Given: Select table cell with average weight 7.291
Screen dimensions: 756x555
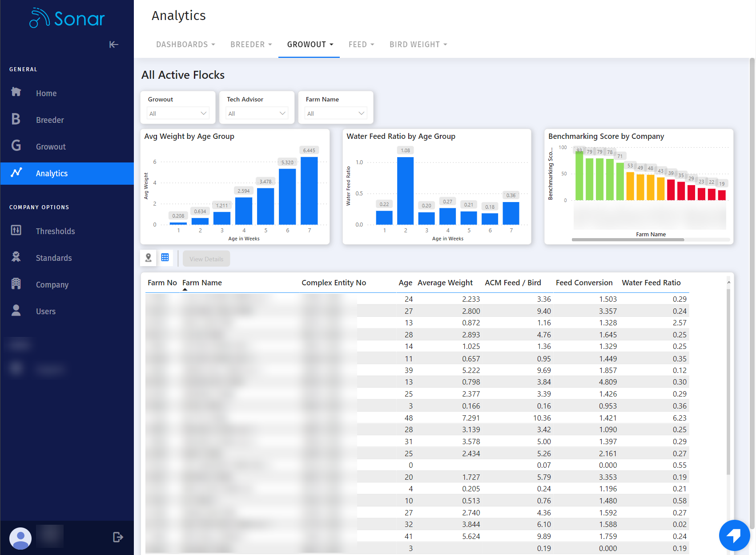Looking at the screenshot, I should click(471, 418).
